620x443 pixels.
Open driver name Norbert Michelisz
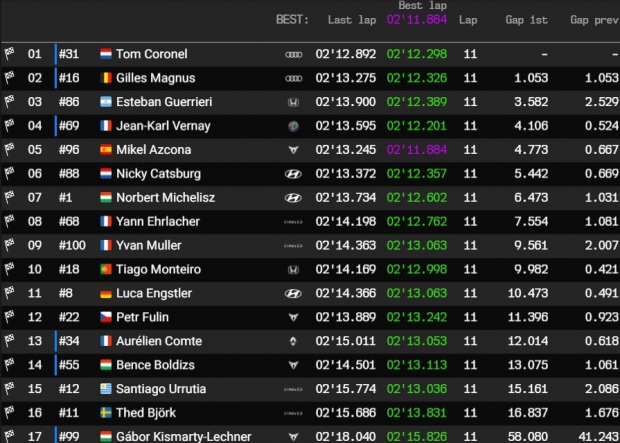[x=166, y=198]
